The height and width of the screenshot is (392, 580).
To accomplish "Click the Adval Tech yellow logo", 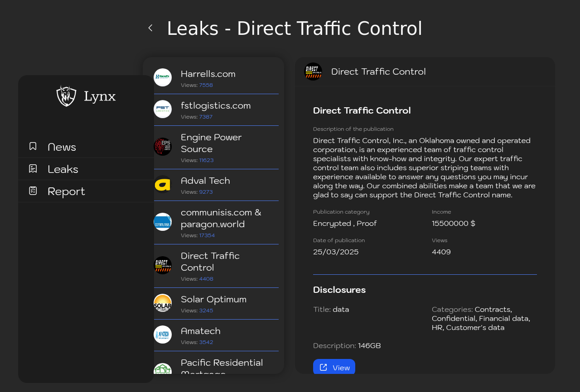I will point(163,184).
